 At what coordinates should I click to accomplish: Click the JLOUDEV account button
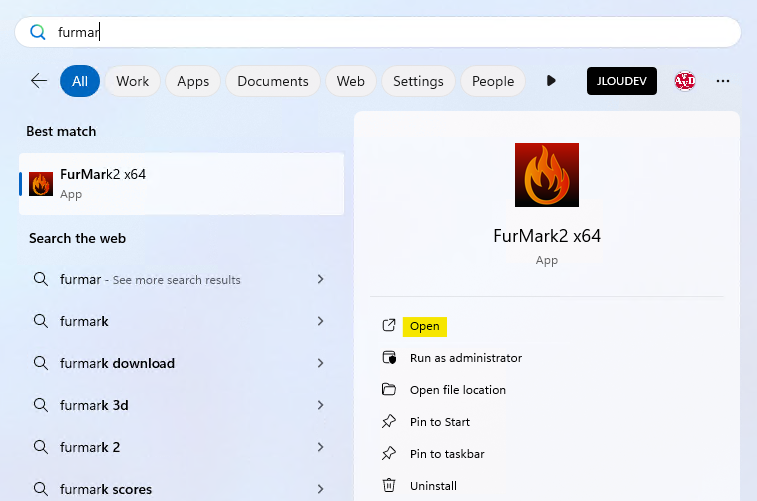[622, 81]
